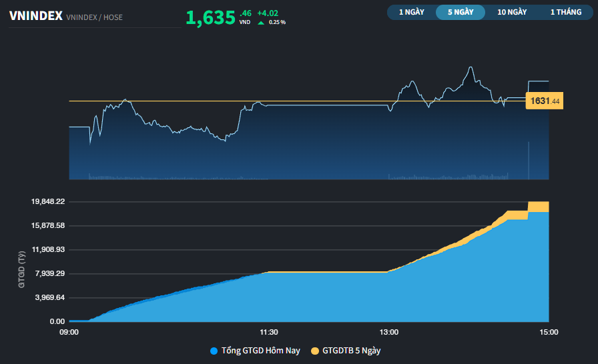
Task: Show the 1 THÁNG chart period
Action: (565, 12)
